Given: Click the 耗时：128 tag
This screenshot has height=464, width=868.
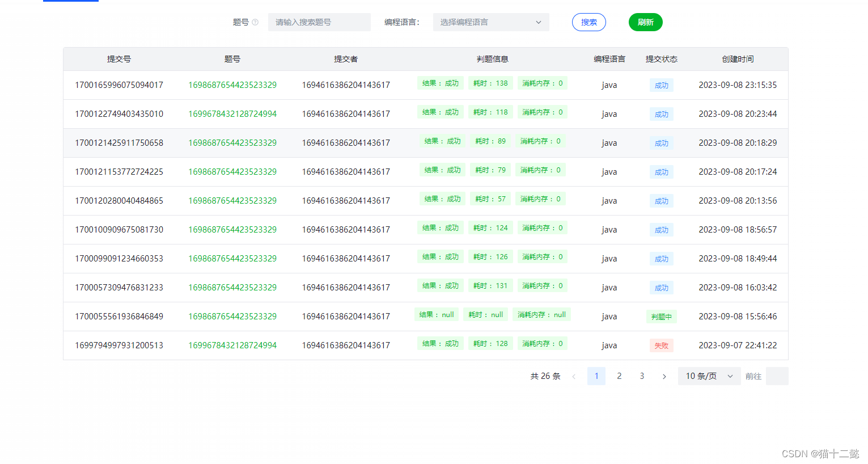Looking at the screenshot, I should click(x=490, y=344).
